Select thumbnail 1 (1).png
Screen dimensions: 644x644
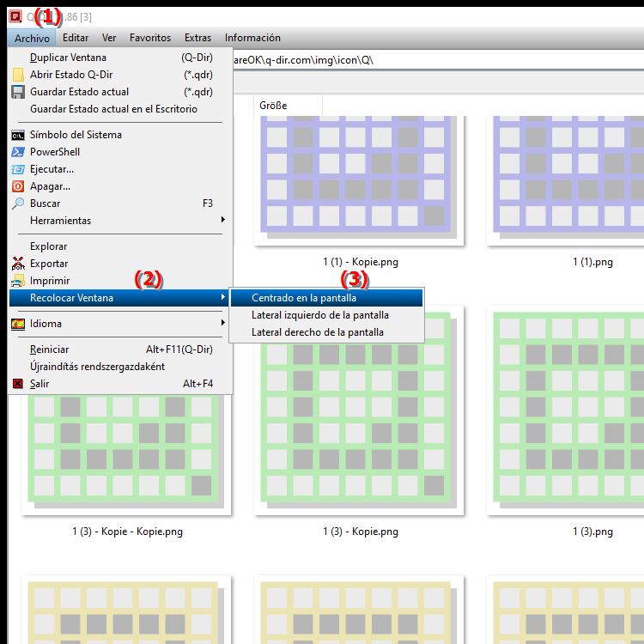tap(566, 180)
